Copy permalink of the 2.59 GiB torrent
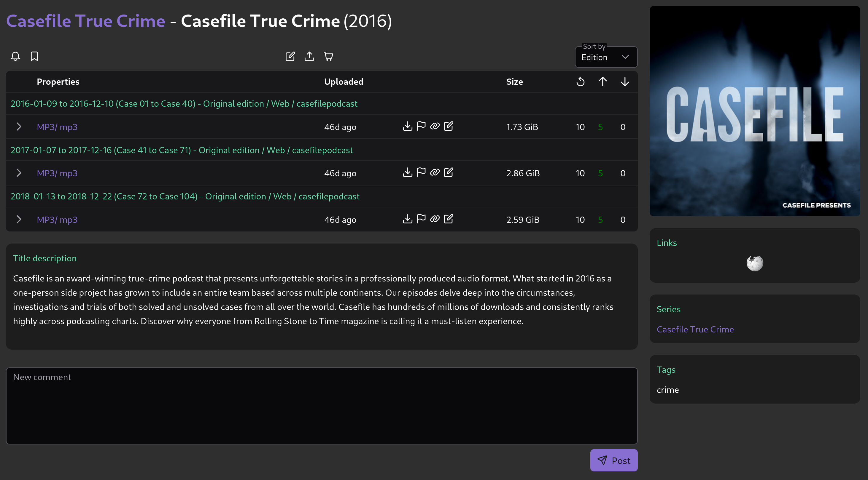This screenshot has height=480, width=868. [x=435, y=219]
